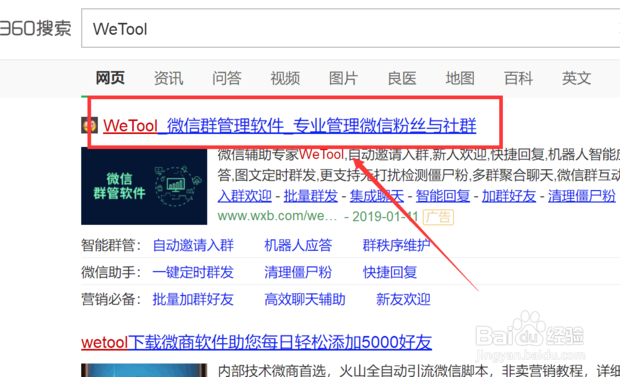620x377 pixels.
Task: Switch to the 百科 tab
Action: point(518,78)
